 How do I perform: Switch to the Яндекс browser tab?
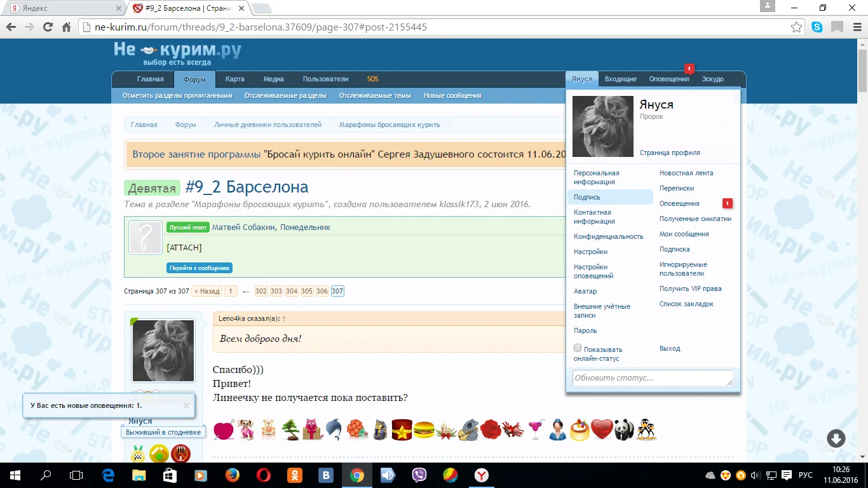[x=62, y=9]
